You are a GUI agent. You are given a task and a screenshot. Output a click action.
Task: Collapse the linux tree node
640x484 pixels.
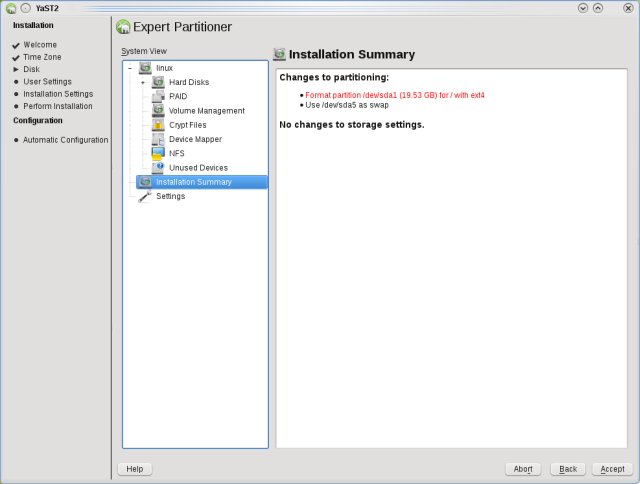(130, 68)
